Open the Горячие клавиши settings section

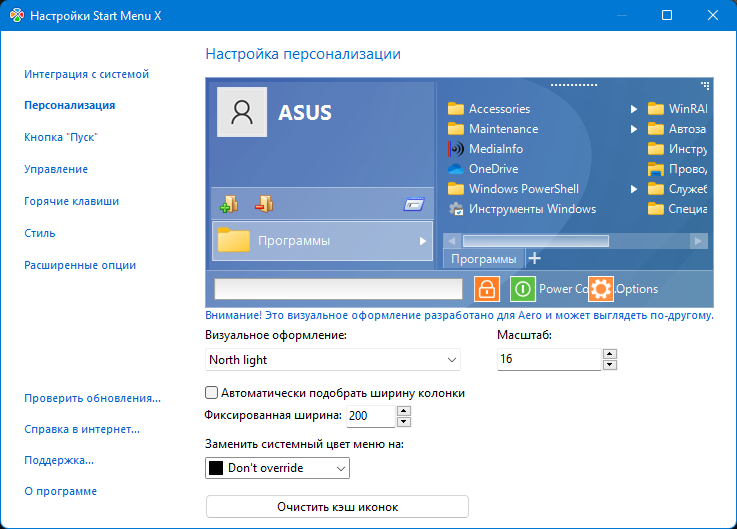click(x=72, y=201)
